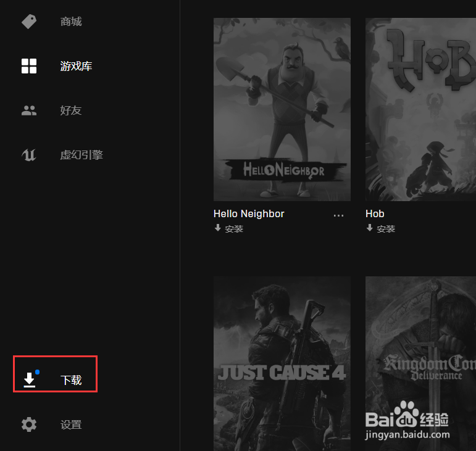Open the 下载 downloads page

[x=71, y=380]
